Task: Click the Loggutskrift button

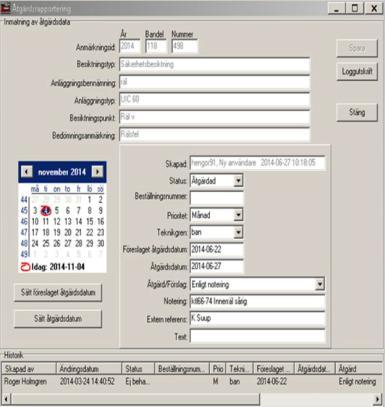Action: (x=357, y=71)
